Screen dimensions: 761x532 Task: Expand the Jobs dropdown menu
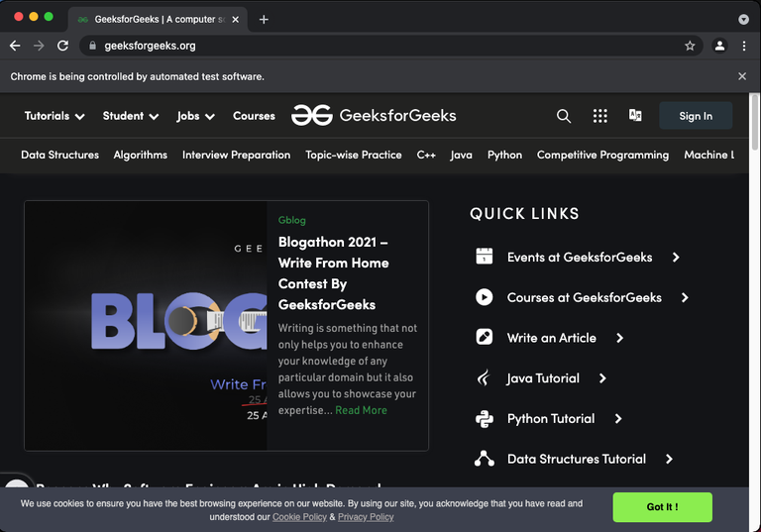[x=195, y=116]
